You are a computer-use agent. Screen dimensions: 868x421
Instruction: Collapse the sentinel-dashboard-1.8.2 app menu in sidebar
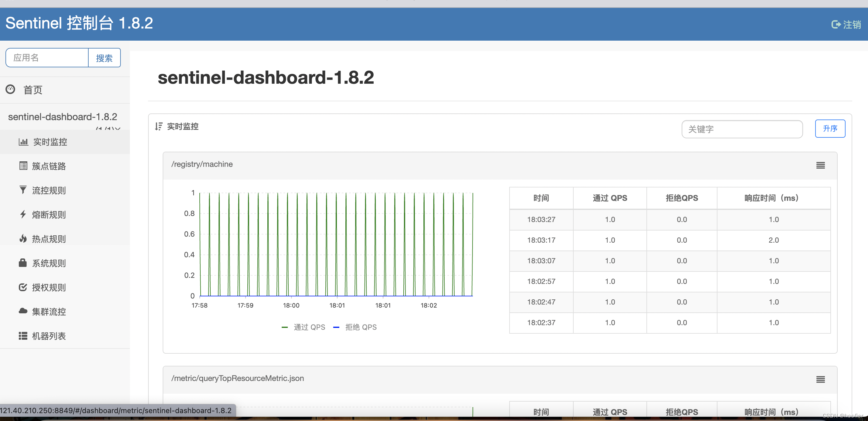63,117
